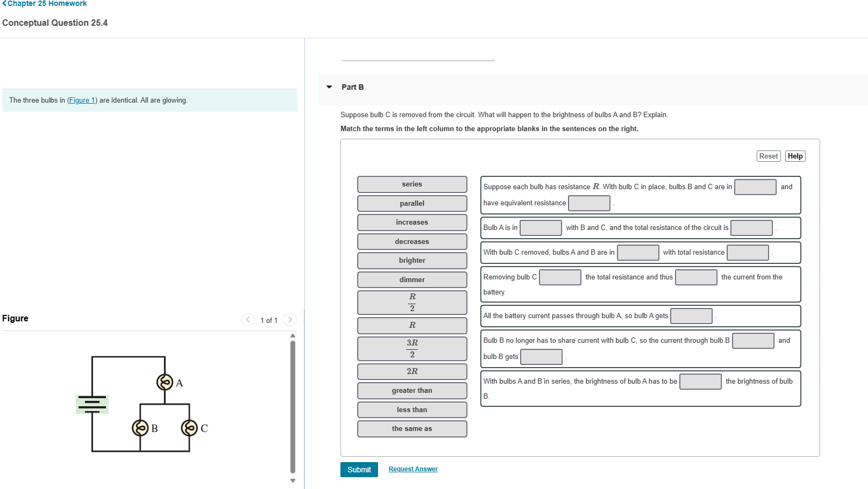Click the Request Answer link

413,469
